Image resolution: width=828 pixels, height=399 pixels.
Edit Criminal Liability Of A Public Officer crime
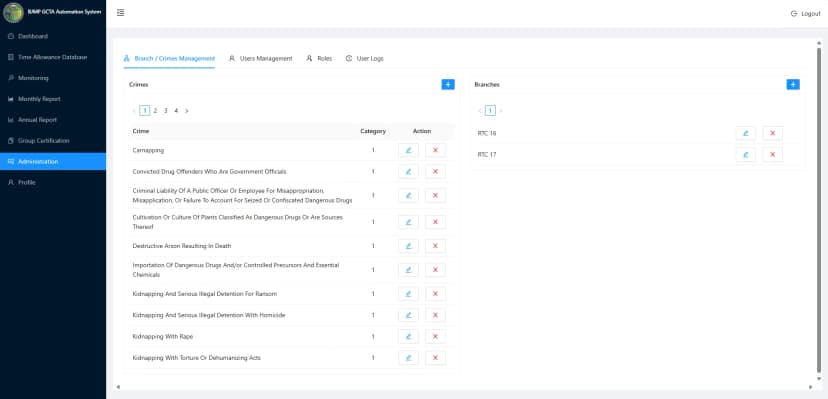click(408, 195)
